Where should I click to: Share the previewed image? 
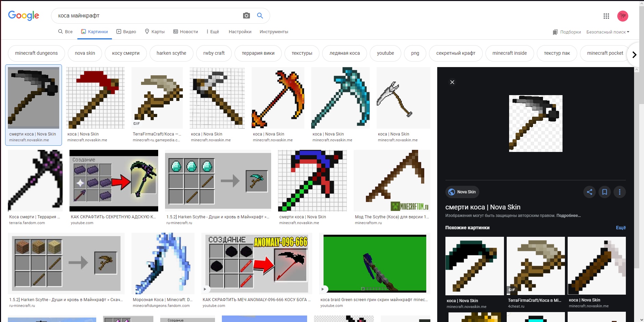590,192
